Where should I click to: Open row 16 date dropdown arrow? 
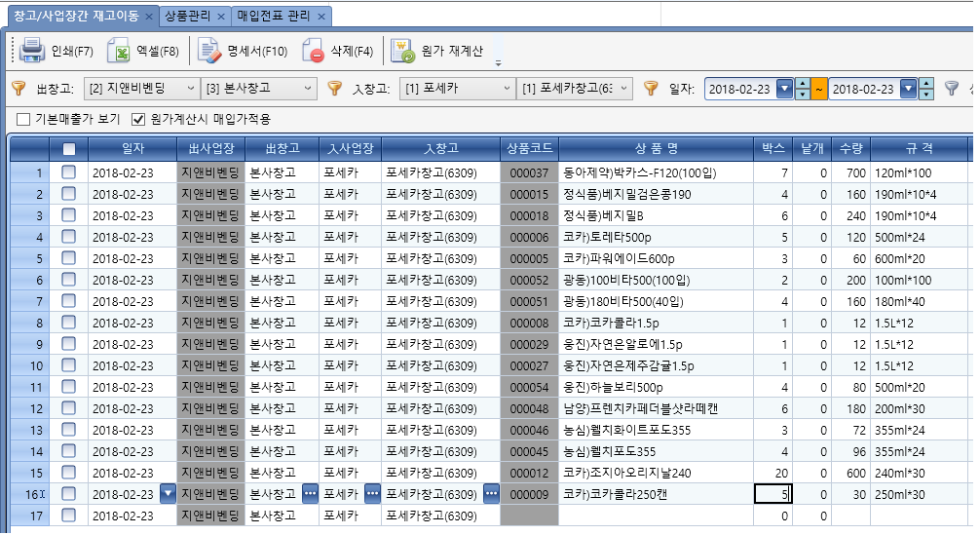point(168,494)
